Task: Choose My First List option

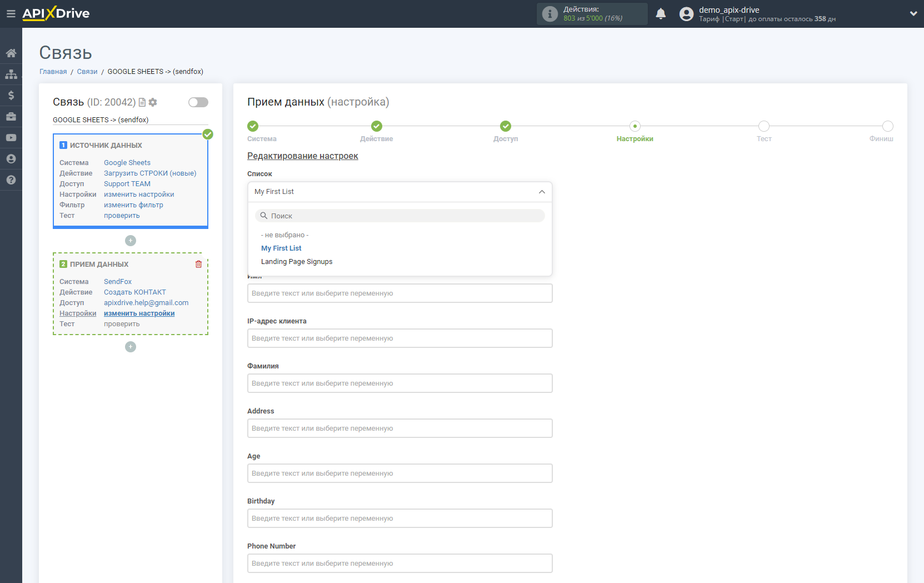Action: [281, 248]
